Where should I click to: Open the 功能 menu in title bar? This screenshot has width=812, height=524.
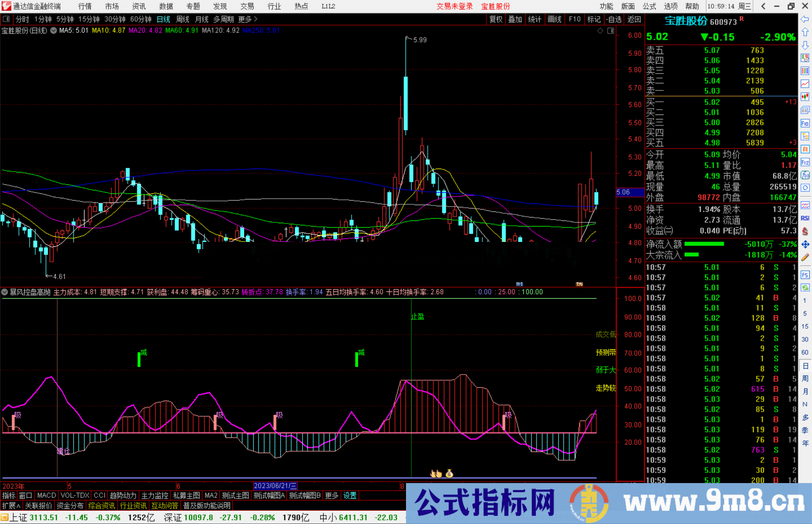pos(606,6)
